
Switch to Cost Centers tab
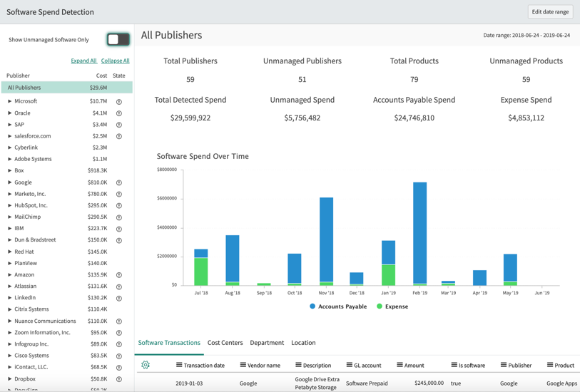click(225, 343)
